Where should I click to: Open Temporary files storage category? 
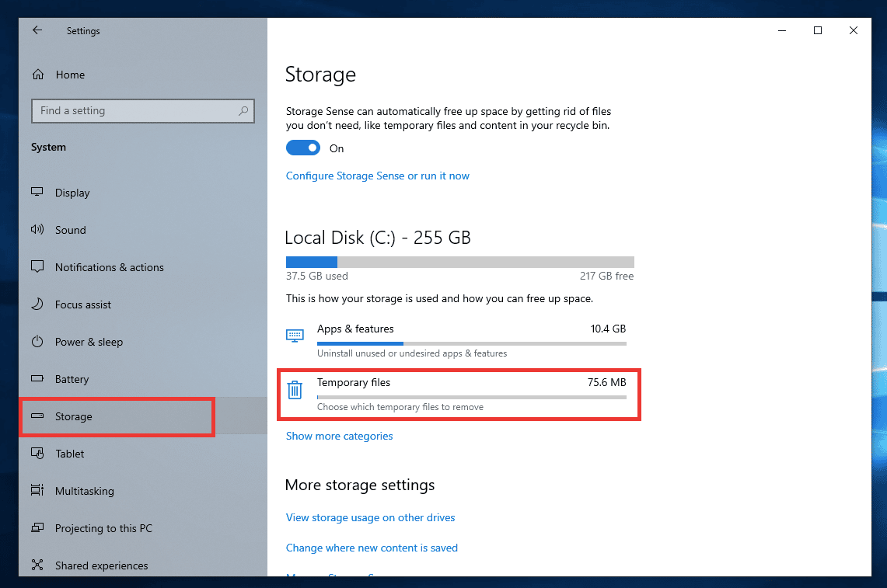click(x=456, y=395)
